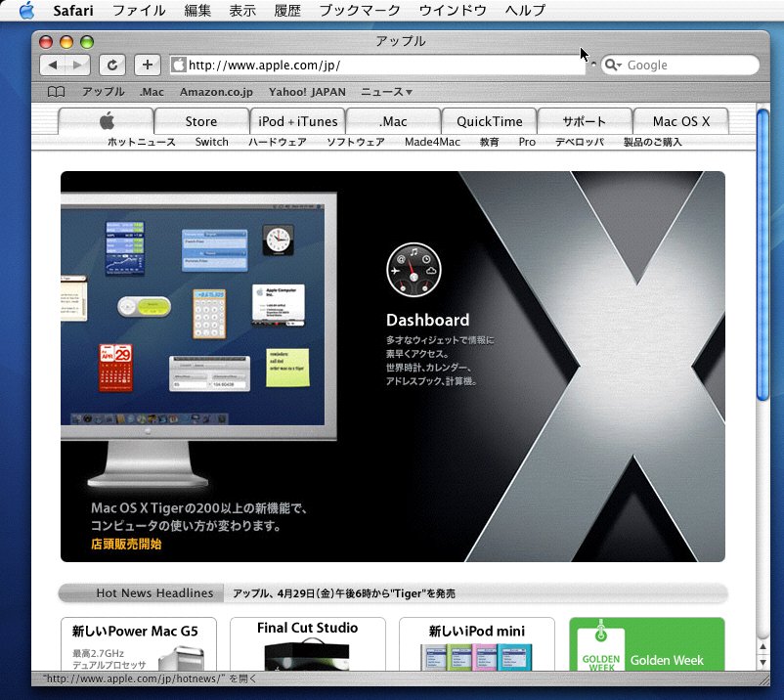Screen dimensions: 784x700
Task: Show all bookmarks book icon
Action: click(x=56, y=92)
